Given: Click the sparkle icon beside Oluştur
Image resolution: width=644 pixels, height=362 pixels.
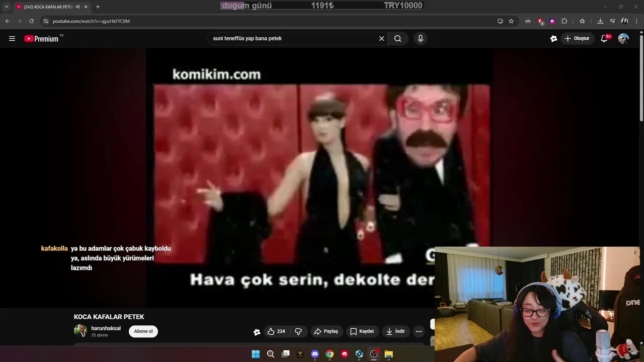Looking at the screenshot, I should pyautogui.click(x=553, y=39).
